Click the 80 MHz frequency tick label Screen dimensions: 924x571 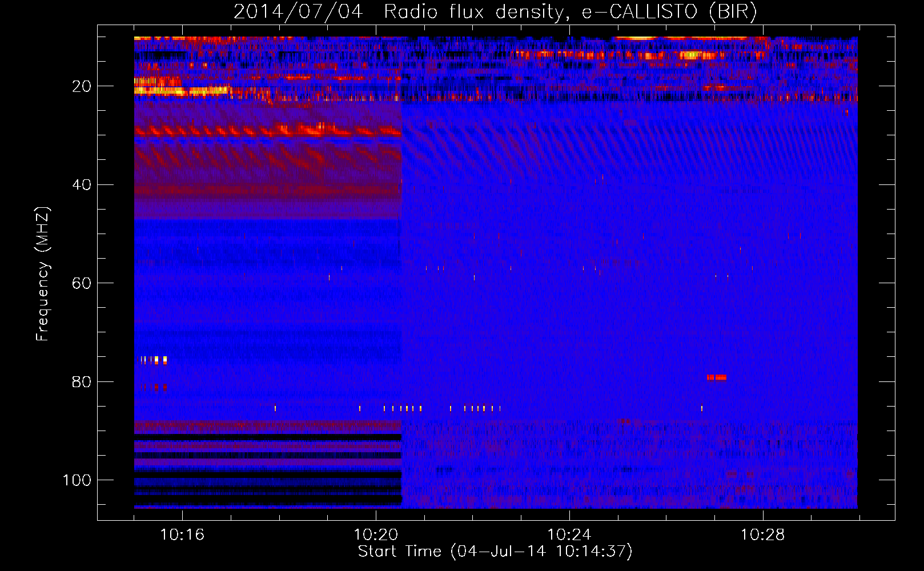pos(82,381)
